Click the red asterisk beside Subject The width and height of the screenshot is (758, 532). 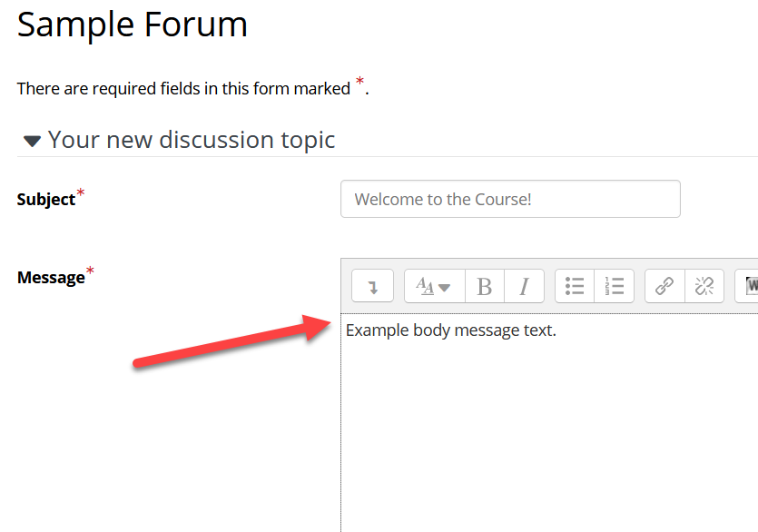coord(81,192)
